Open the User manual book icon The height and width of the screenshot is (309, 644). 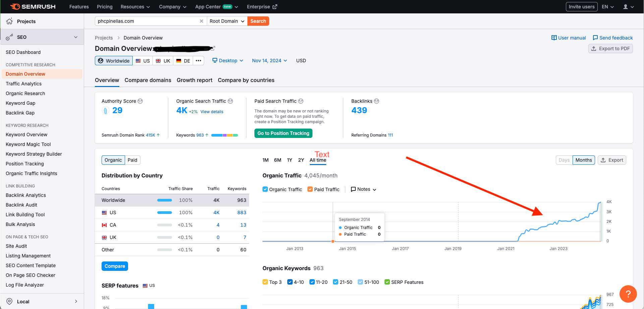[554, 38]
